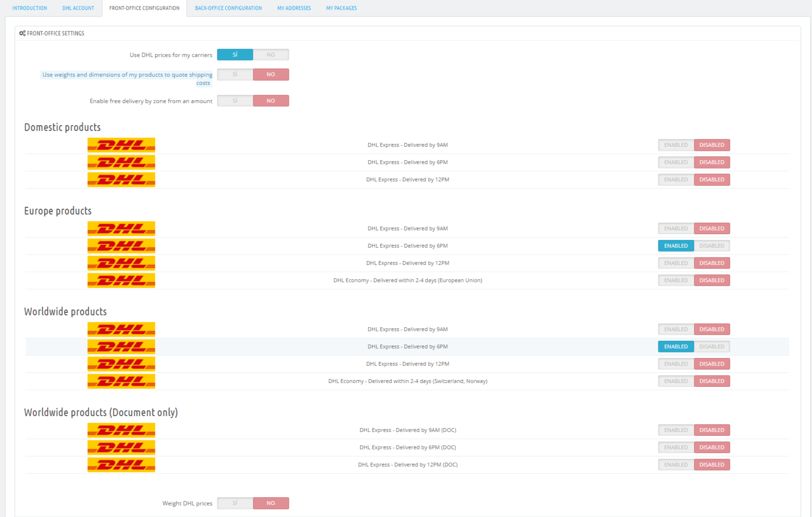The width and height of the screenshot is (812, 517).
Task: Click DHL logo for Worldwide Delivered by 12PM
Action: (121, 364)
